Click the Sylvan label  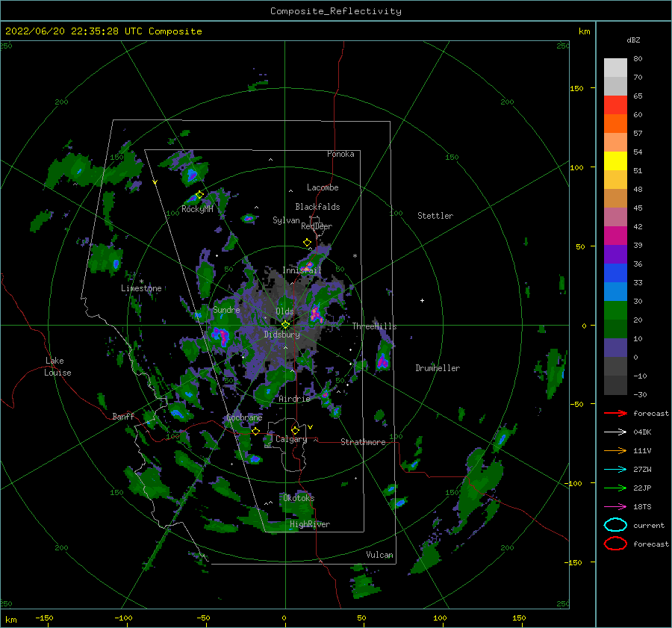(x=286, y=220)
